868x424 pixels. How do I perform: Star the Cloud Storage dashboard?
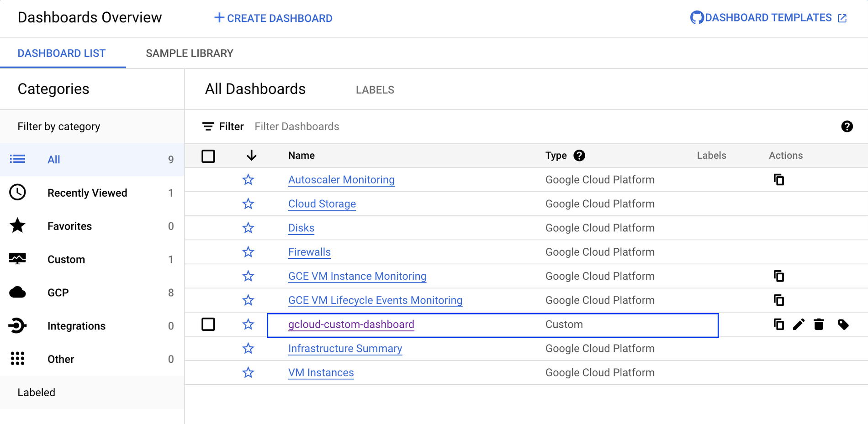[248, 204]
